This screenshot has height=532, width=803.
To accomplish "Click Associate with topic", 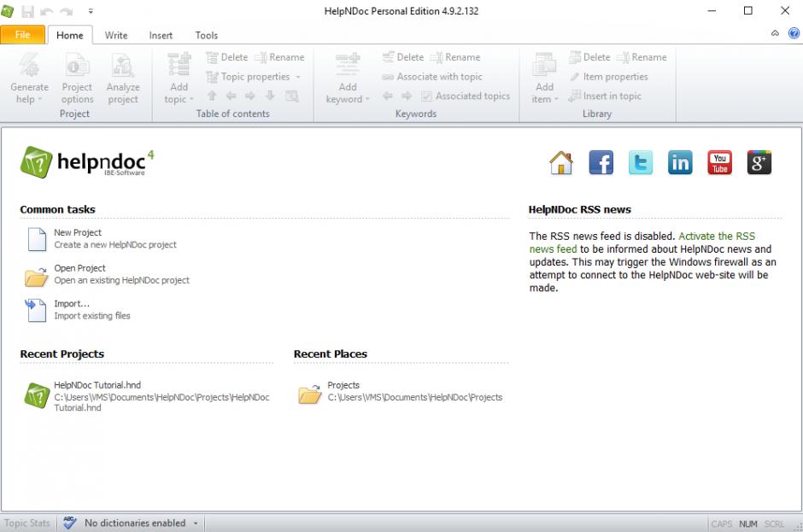I will click(x=432, y=77).
